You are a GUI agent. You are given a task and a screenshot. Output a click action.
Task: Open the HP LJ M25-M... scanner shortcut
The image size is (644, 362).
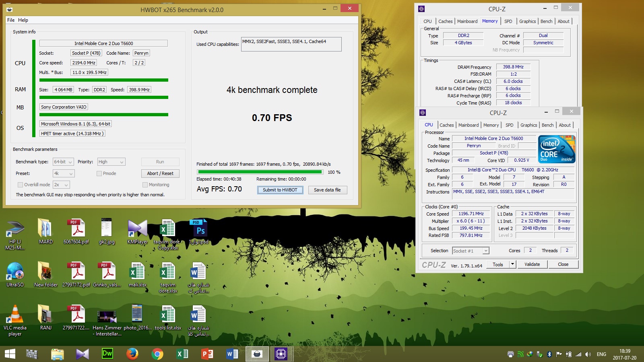(15, 234)
